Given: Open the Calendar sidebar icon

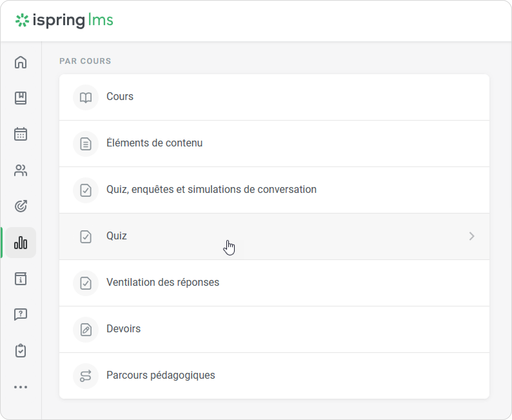Looking at the screenshot, I should [x=21, y=134].
